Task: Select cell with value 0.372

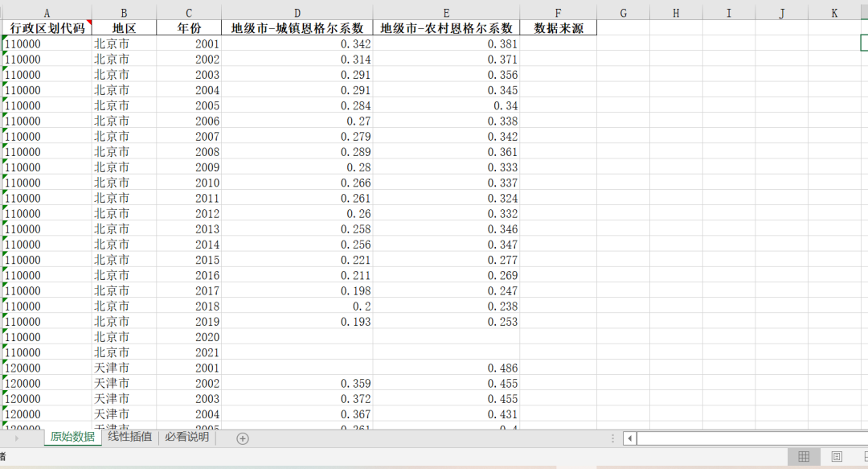Action: pos(297,399)
